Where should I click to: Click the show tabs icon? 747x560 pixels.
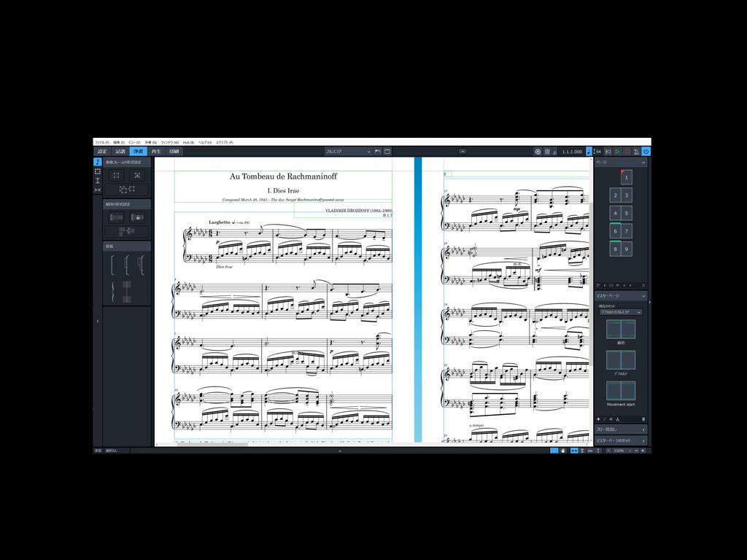[x=378, y=152]
